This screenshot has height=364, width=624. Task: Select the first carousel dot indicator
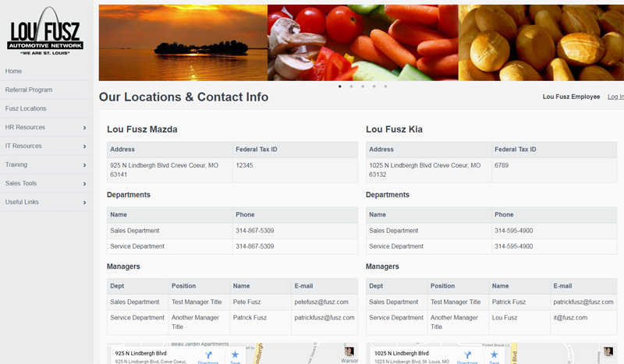[x=340, y=87]
